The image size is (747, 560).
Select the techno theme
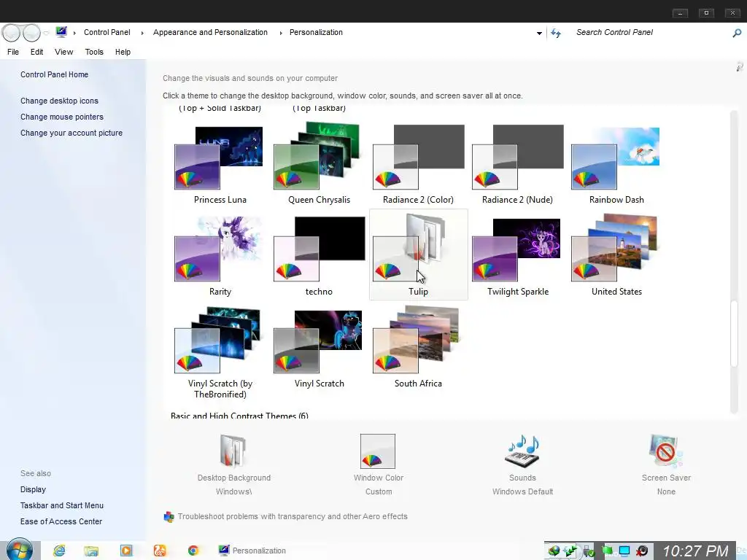pyautogui.click(x=319, y=254)
